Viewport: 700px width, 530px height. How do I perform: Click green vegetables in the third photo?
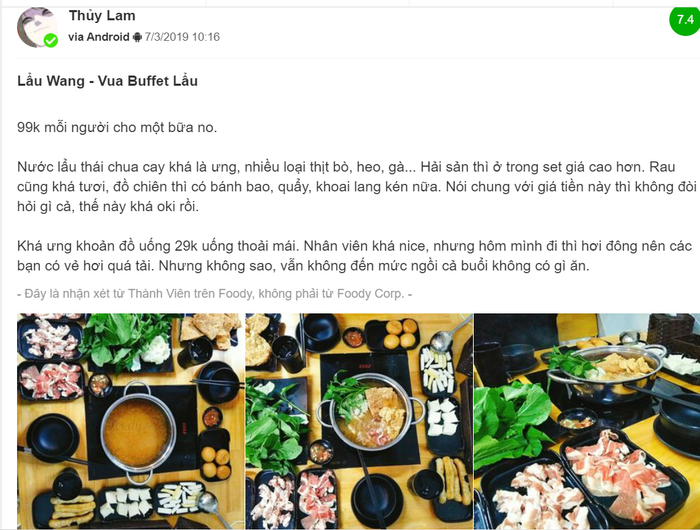point(513,420)
